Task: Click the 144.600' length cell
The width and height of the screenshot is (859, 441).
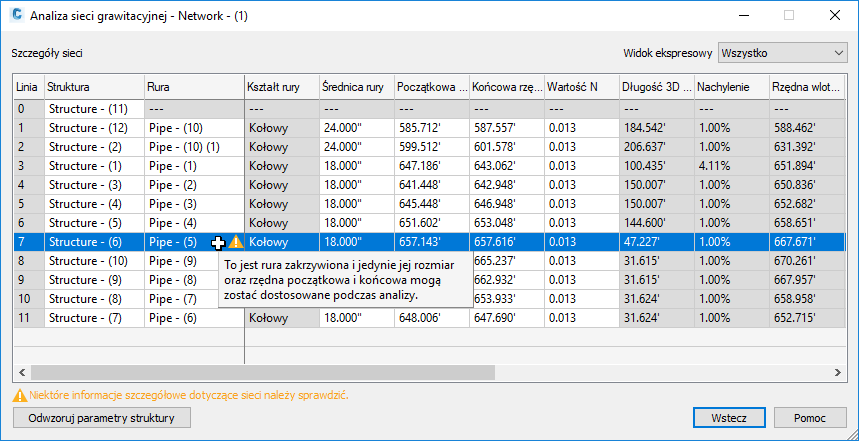Action: [657, 223]
